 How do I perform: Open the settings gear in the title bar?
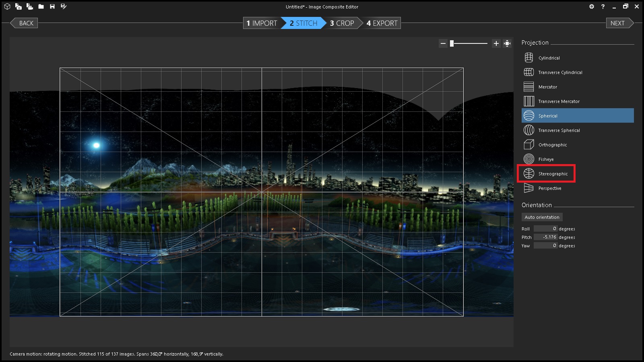591,6
